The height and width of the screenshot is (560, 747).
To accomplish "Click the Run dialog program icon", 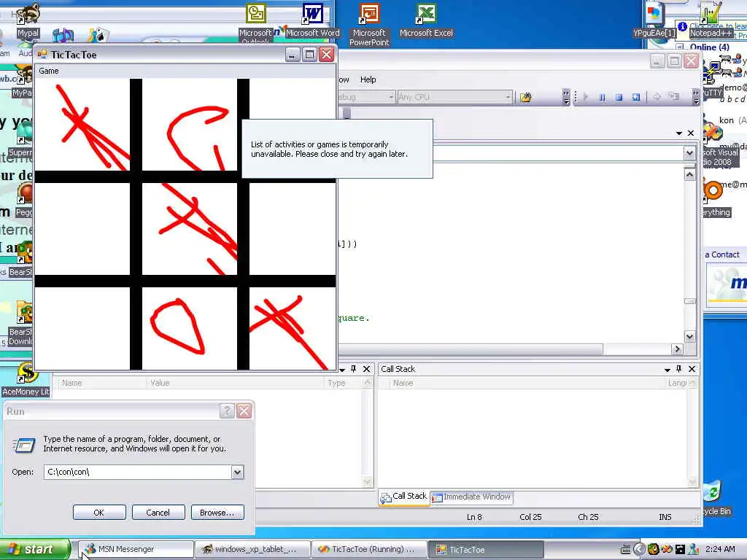I will [23, 445].
